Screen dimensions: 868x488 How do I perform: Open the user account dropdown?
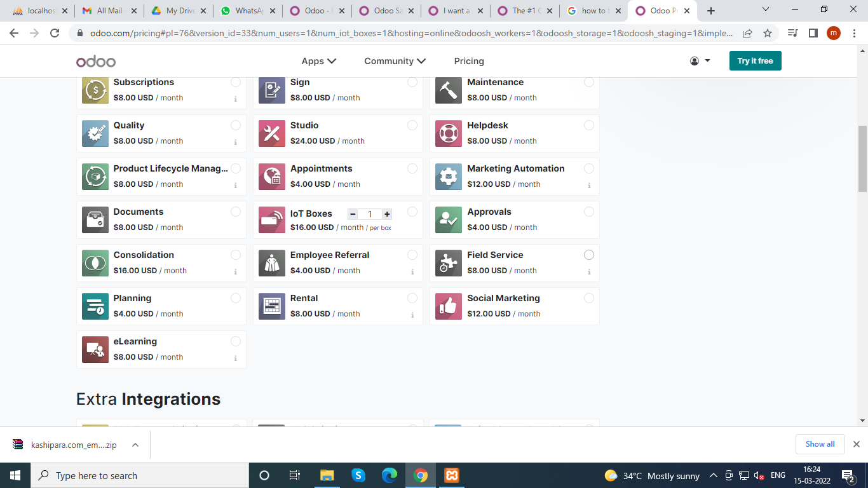(x=700, y=61)
